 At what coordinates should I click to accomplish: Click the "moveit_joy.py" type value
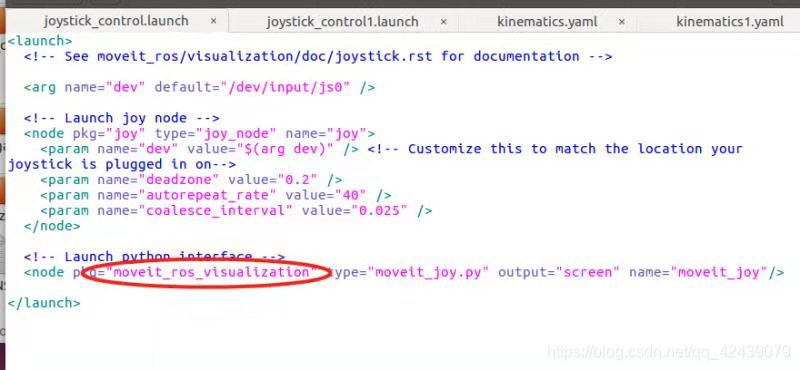[x=428, y=272]
